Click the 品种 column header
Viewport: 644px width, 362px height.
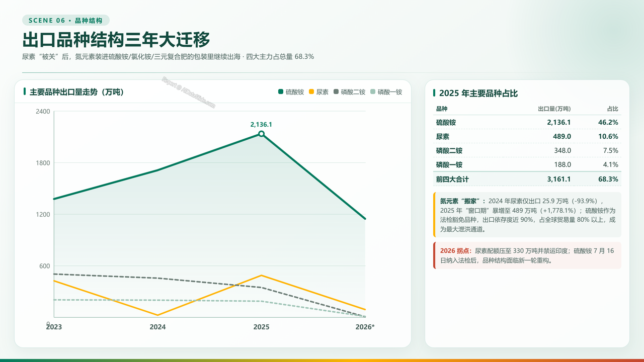[x=442, y=109]
